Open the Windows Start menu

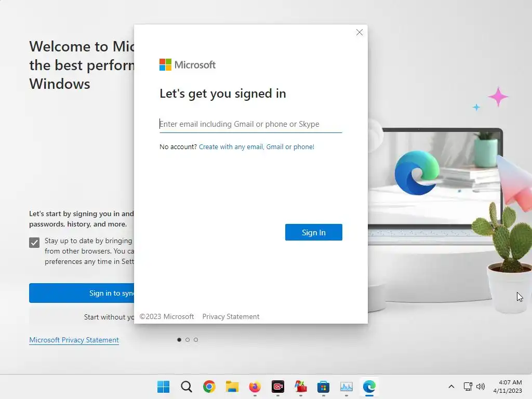coord(163,387)
